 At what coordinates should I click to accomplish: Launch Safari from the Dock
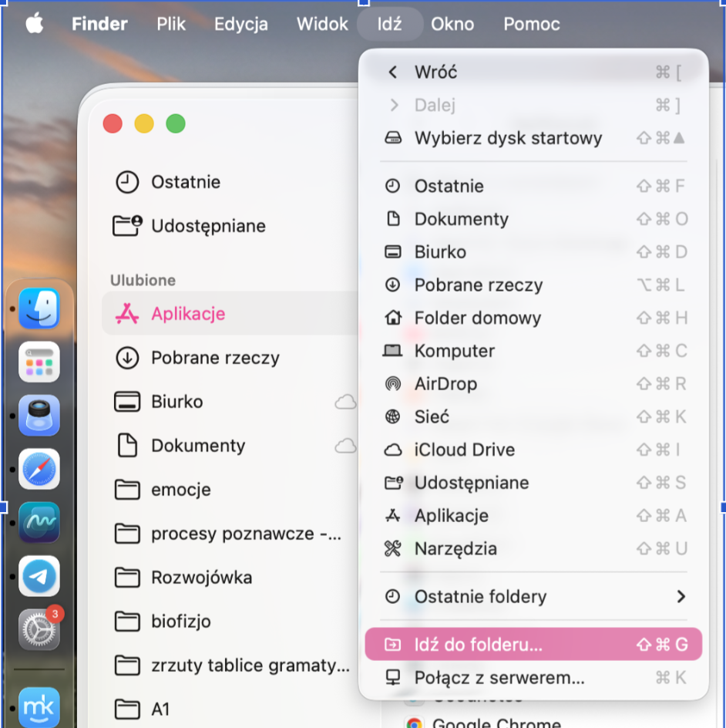(x=39, y=469)
